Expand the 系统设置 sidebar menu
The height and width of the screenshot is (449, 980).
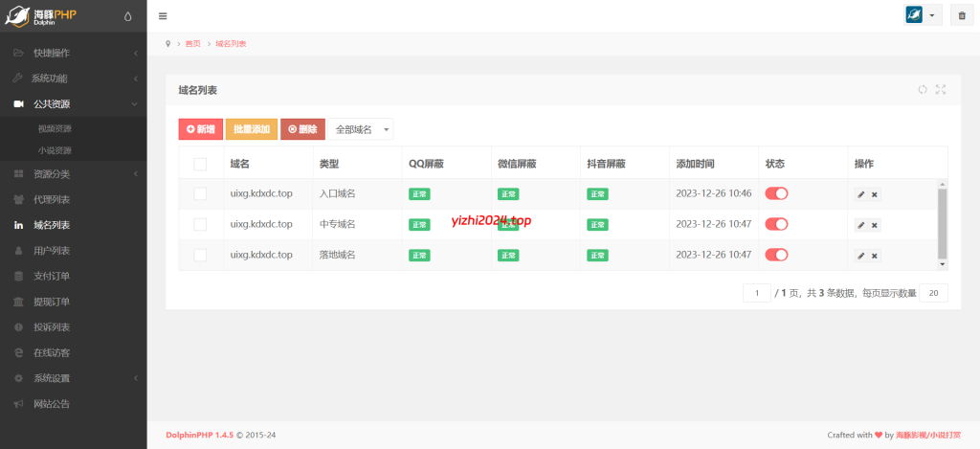[73, 378]
